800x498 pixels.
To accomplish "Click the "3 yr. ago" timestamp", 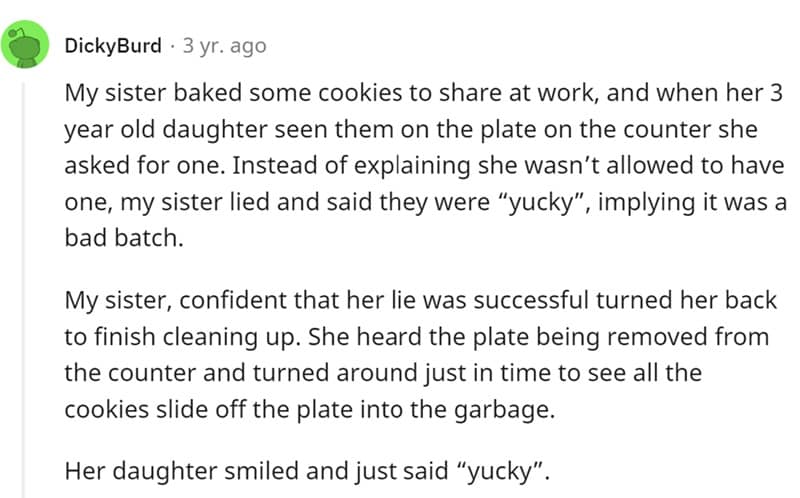I will [x=225, y=46].
